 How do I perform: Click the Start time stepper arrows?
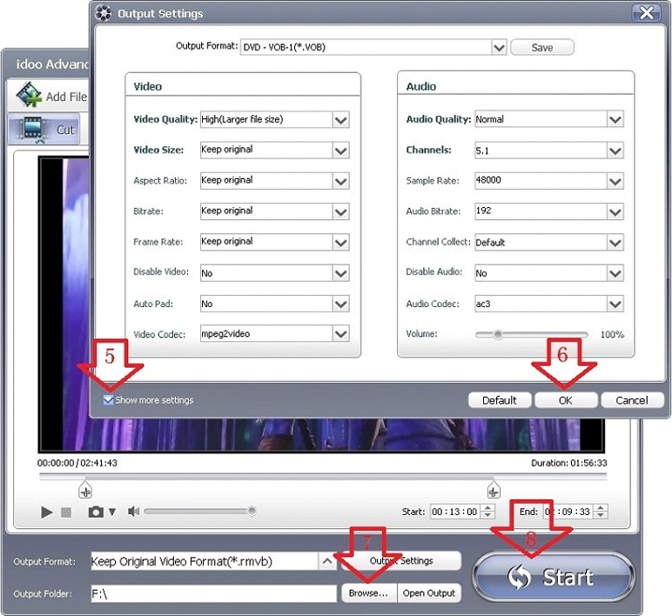(488, 512)
